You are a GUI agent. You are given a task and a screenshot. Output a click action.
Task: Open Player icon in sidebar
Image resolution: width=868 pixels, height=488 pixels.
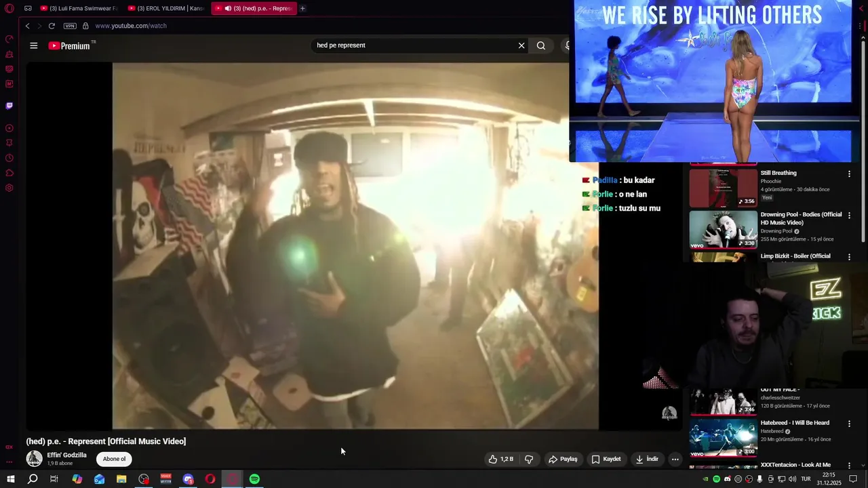click(x=9, y=128)
